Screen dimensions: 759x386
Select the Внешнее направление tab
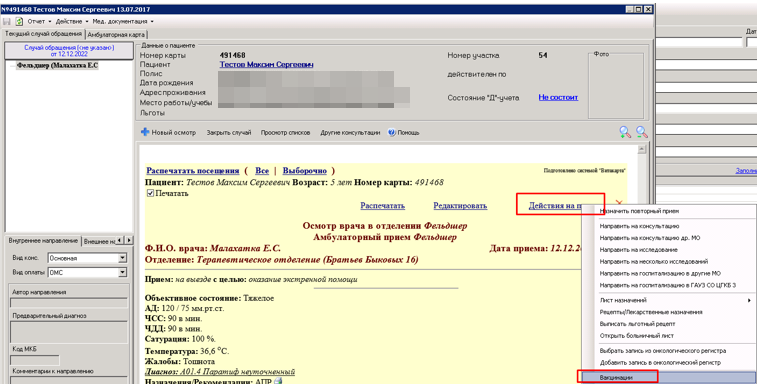click(99, 241)
